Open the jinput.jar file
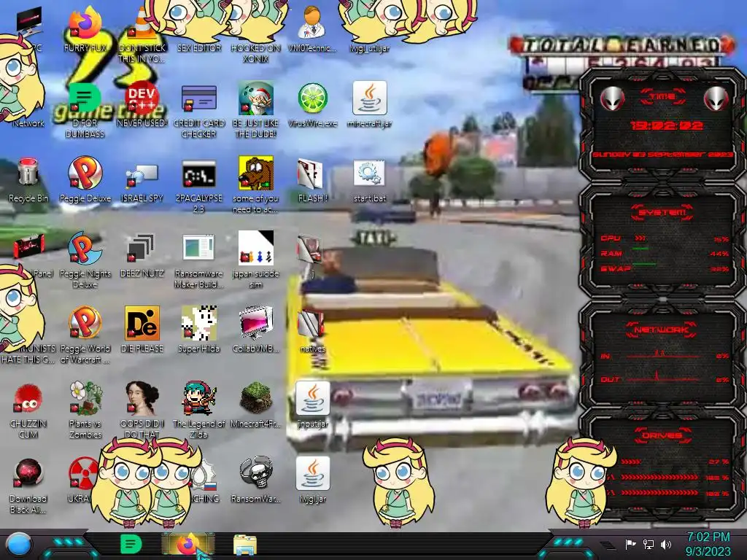 (x=312, y=404)
